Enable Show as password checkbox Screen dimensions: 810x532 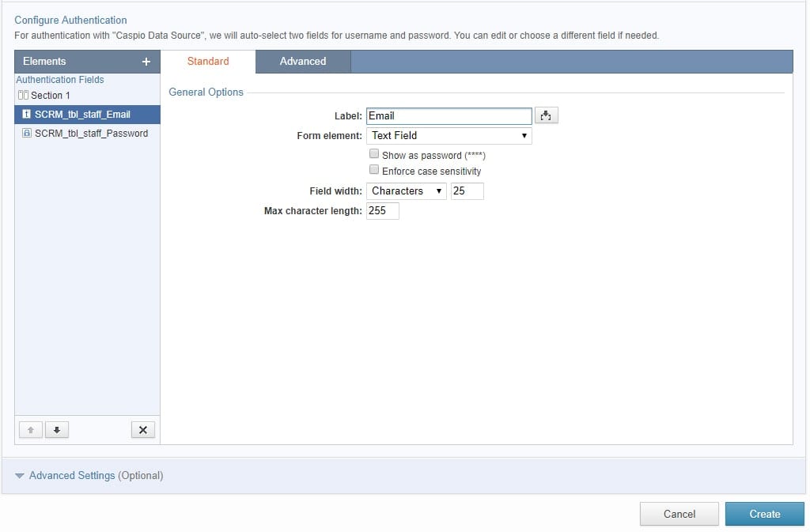374,154
